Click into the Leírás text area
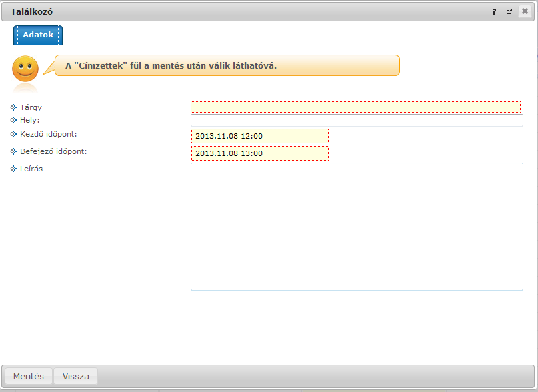The image size is (538, 392). click(x=357, y=227)
